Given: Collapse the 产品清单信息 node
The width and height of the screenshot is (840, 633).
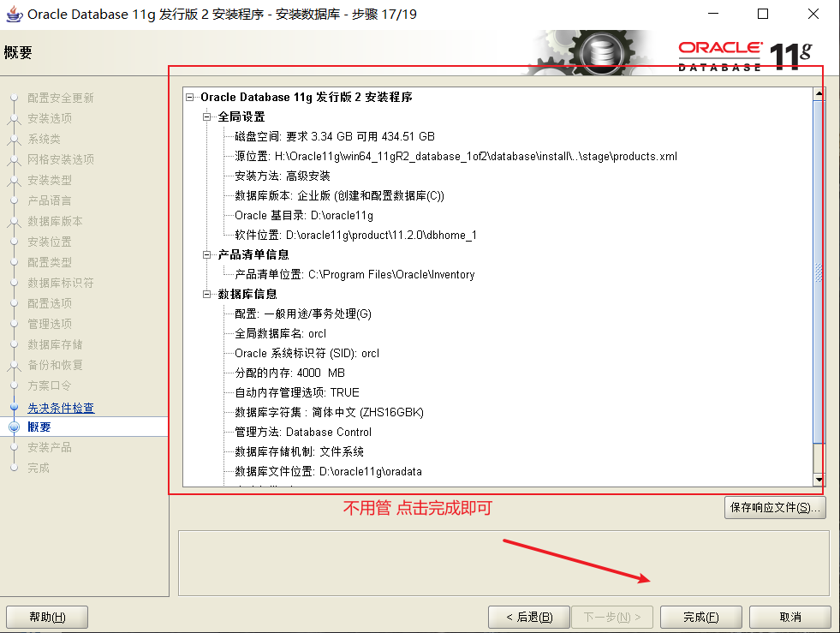Looking at the screenshot, I should pyautogui.click(x=206, y=255).
